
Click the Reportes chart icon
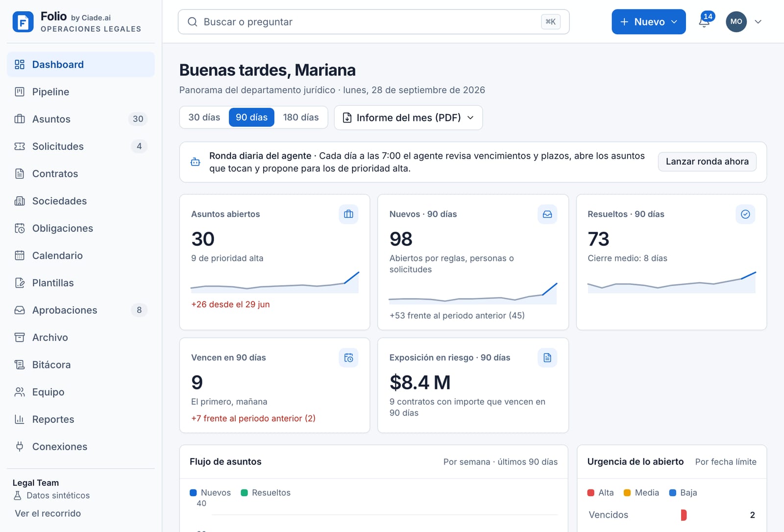tap(20, 419)
